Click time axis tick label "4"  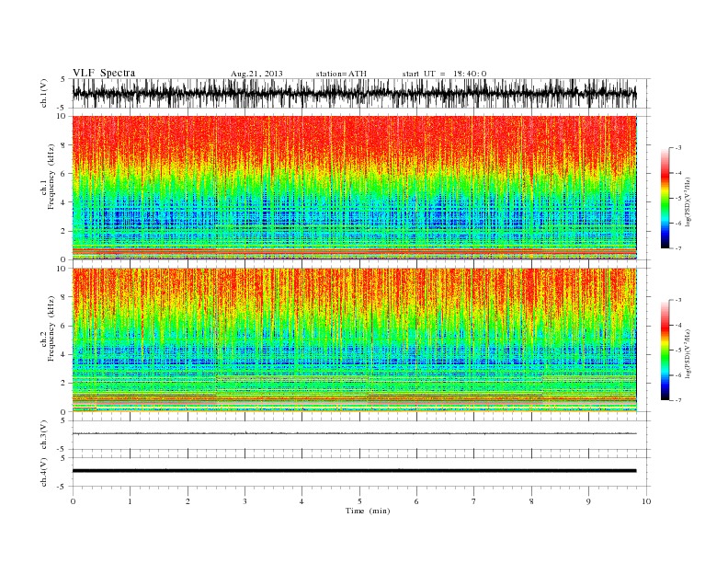pyautogui.click(x=301, y=501)
